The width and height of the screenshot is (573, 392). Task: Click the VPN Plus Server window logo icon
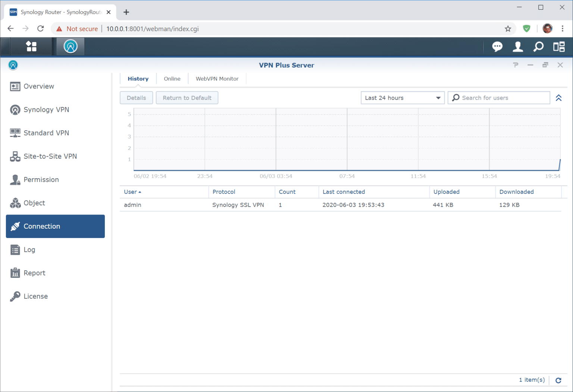click(x=13, y=65)
